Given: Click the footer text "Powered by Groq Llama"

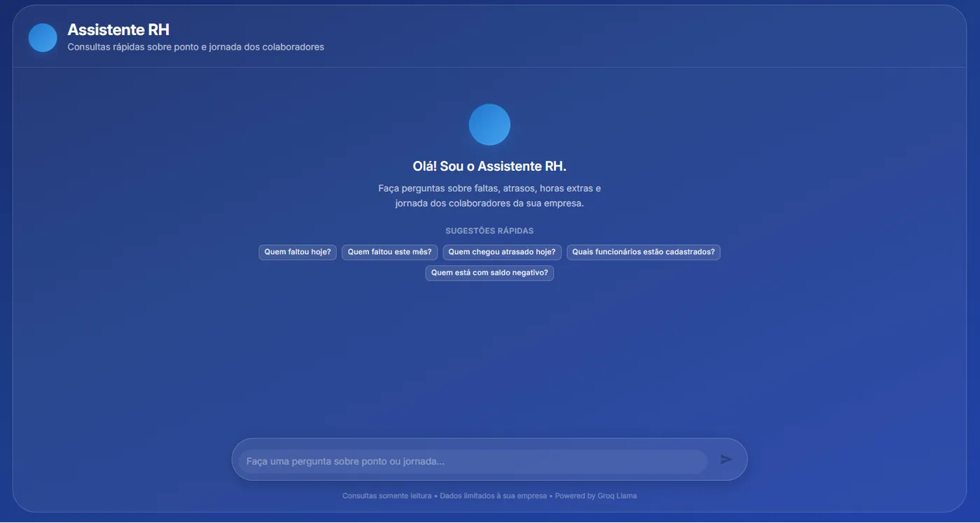Looking at the screenshot, I should pyautogui.click(x=596, y=496).
